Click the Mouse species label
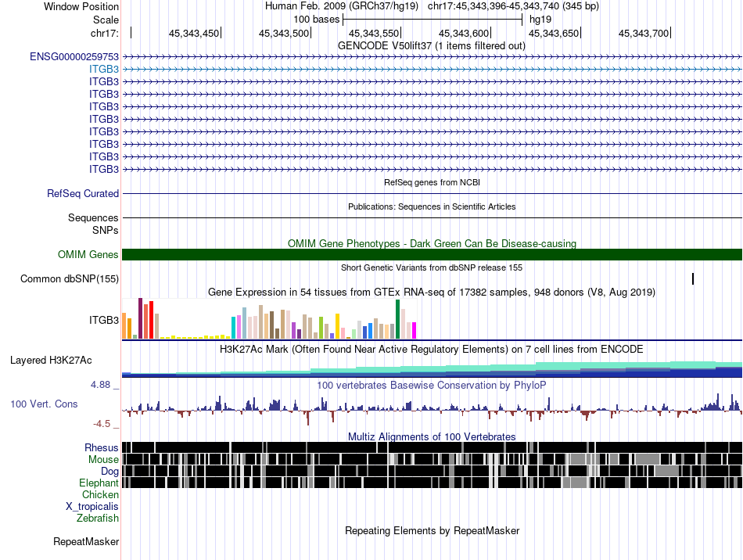The image size is (743, 560). tap(103, 460)
